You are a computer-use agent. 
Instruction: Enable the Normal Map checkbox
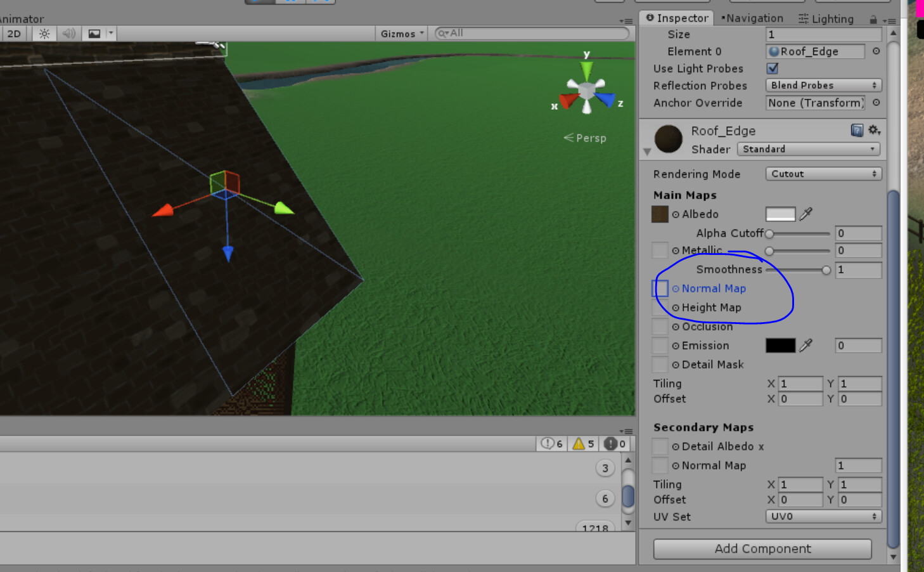(x=660, y=289)
